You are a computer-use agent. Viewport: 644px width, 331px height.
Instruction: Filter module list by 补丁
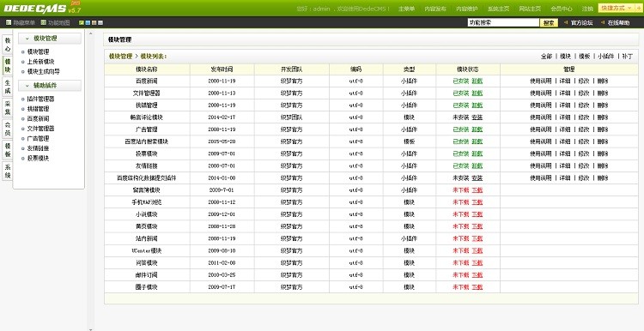point(627,57)
